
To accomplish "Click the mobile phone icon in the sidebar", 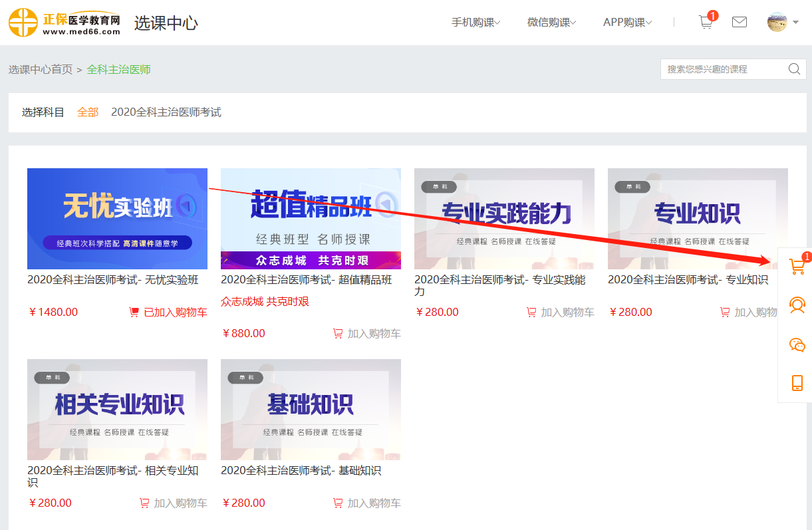I will tap(797, 382).
